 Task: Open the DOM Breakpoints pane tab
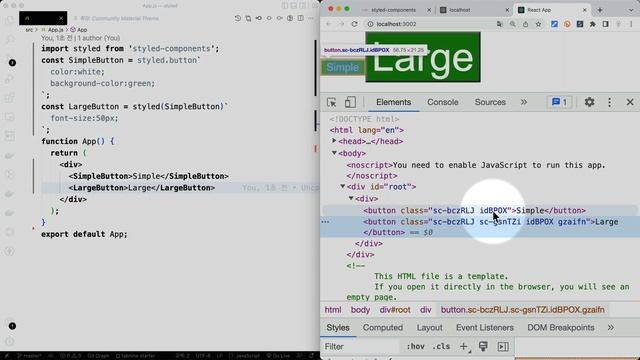point(560,328)
